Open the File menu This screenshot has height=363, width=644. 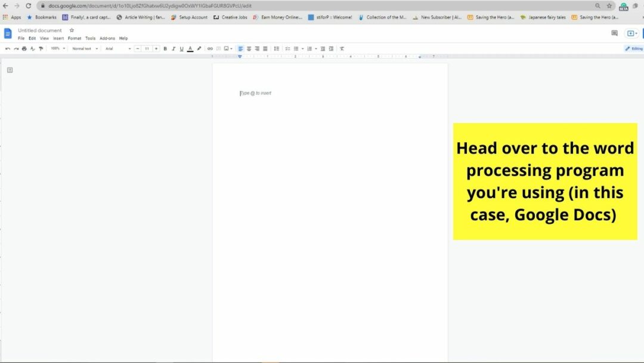click(21, 38)
